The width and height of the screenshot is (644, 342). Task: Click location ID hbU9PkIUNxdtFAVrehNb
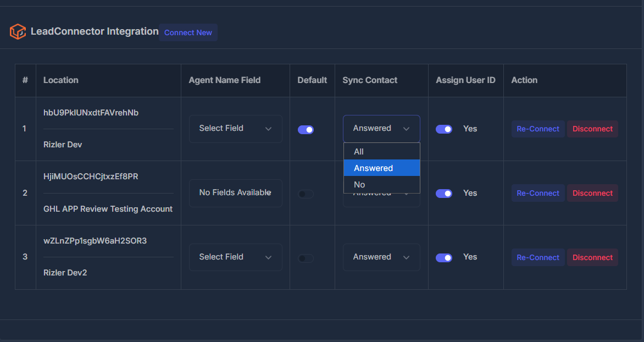tap(91, 113)
